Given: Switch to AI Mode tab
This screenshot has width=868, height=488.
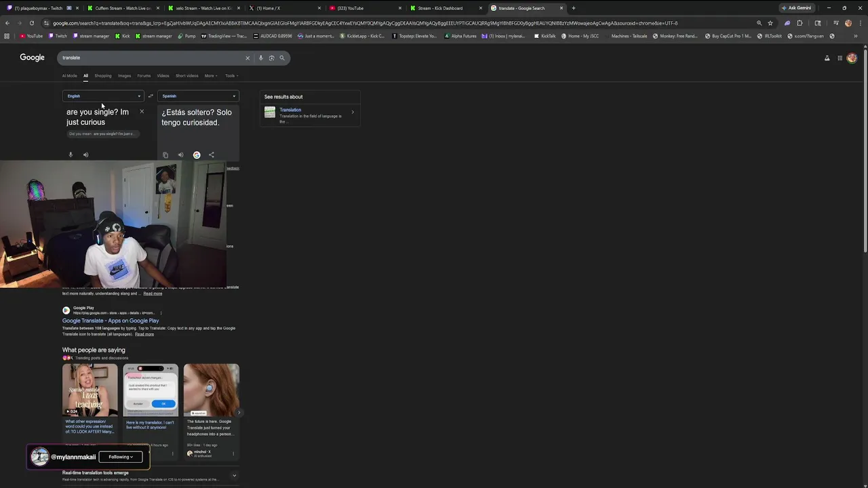Looking at the screenshot, I should (x=69, y=76).
